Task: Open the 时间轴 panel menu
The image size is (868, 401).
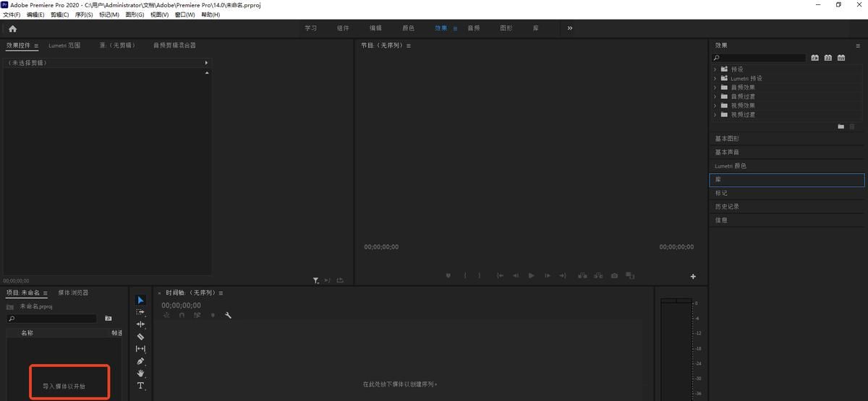Action: click(221, 293)
